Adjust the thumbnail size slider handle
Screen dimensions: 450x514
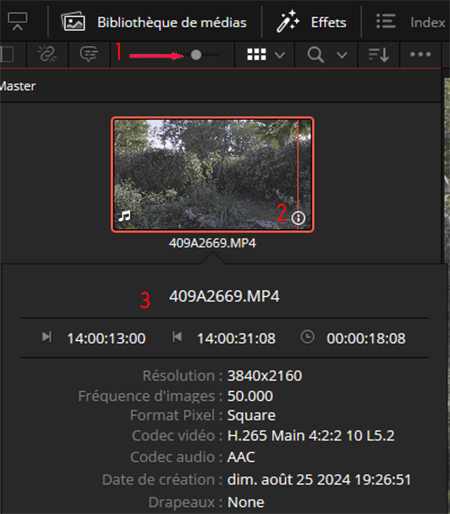(x=196, y=55)
